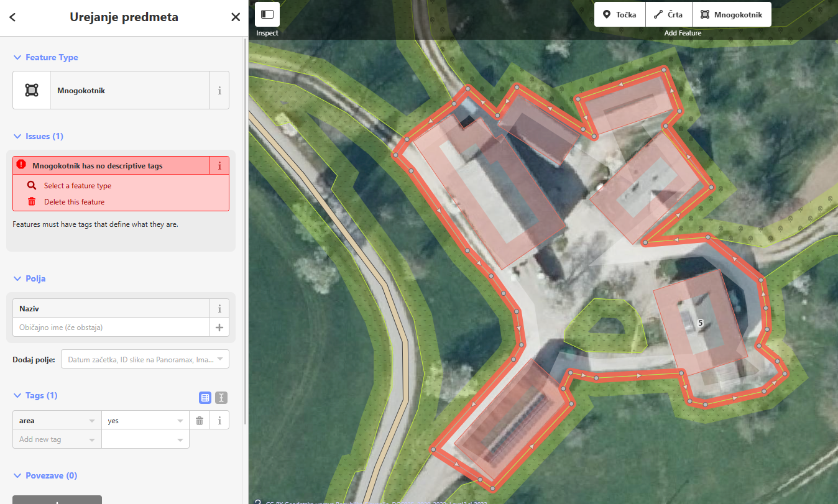Open info for the area tag

click(x=219, y=421)
